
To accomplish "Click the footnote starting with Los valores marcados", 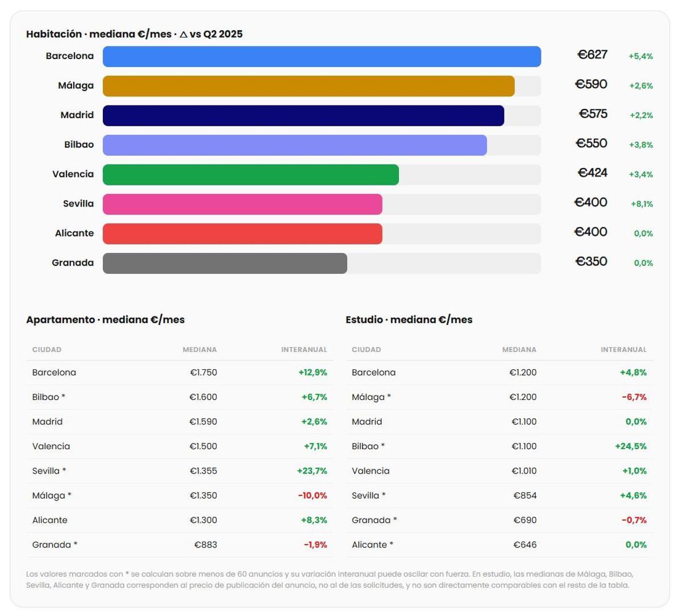I will tap(330, 580).
